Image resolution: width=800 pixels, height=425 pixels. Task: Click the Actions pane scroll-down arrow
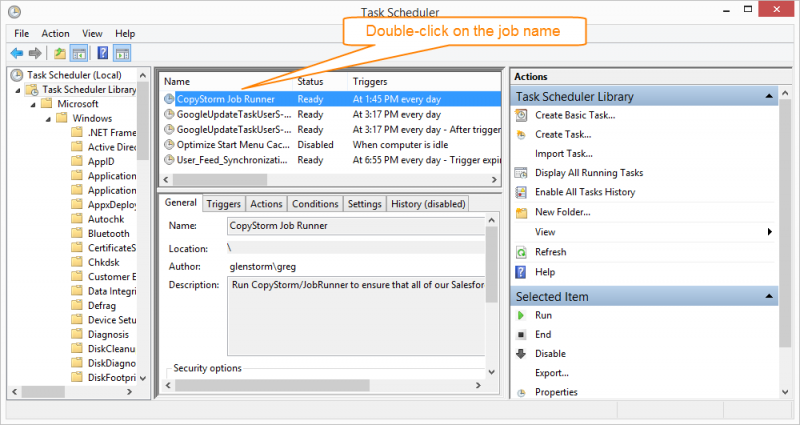click(x=785, y=392)
